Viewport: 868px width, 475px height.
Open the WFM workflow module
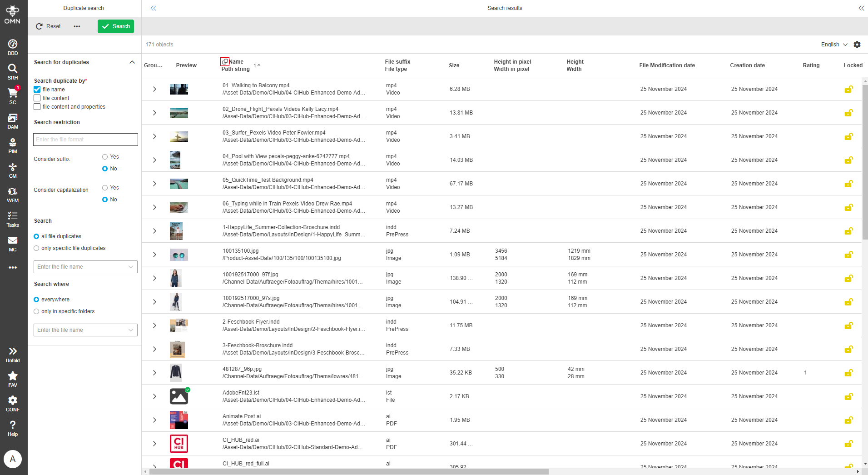tap(12, 193)
